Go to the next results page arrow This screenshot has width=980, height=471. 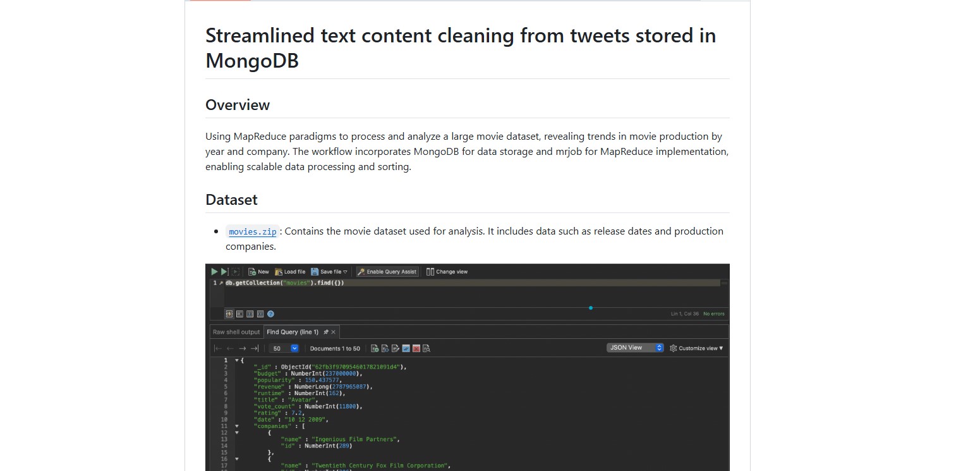coord(242,348)
